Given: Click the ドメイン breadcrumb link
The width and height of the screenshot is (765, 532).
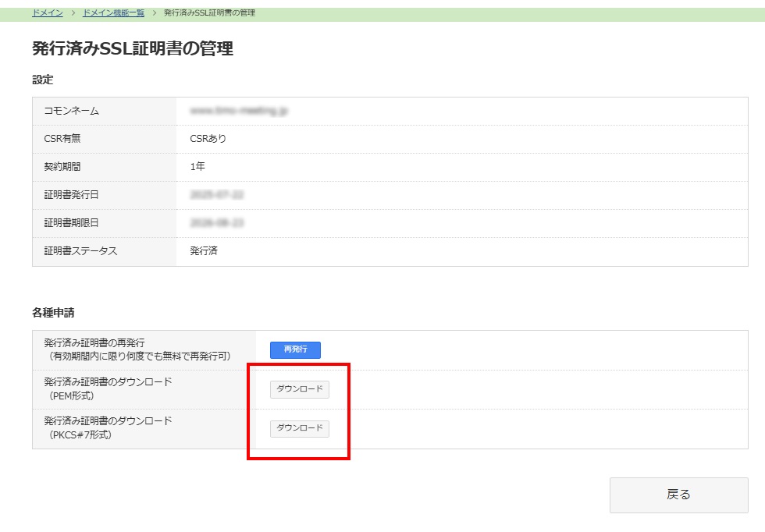Looking at the screenshot, I should 47,13.
